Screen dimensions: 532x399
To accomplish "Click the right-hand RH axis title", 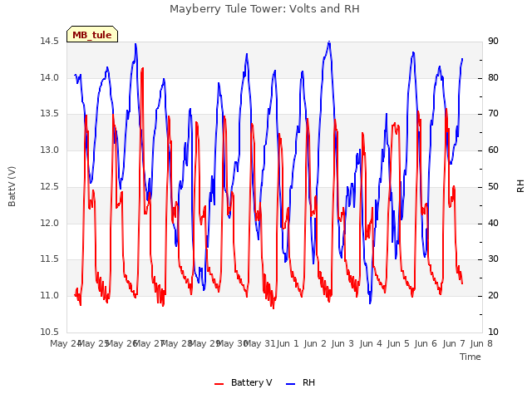I will 520,186.
